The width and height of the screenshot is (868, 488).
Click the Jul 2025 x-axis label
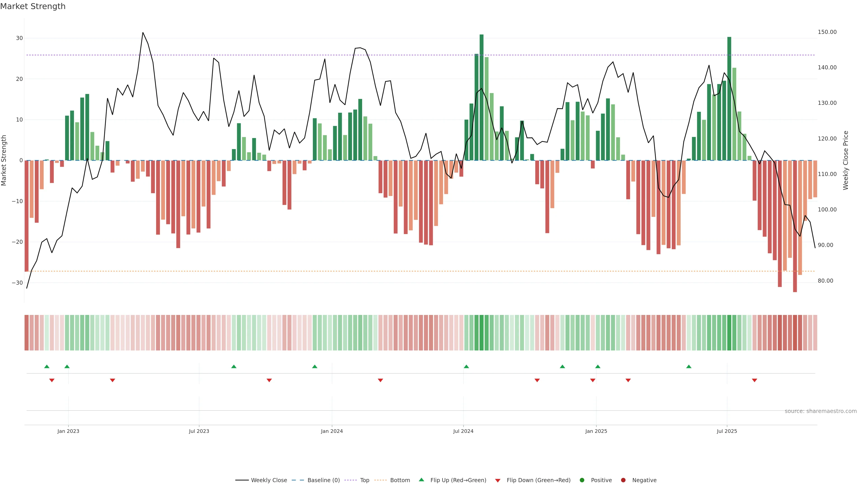click(x=727, y=431)
